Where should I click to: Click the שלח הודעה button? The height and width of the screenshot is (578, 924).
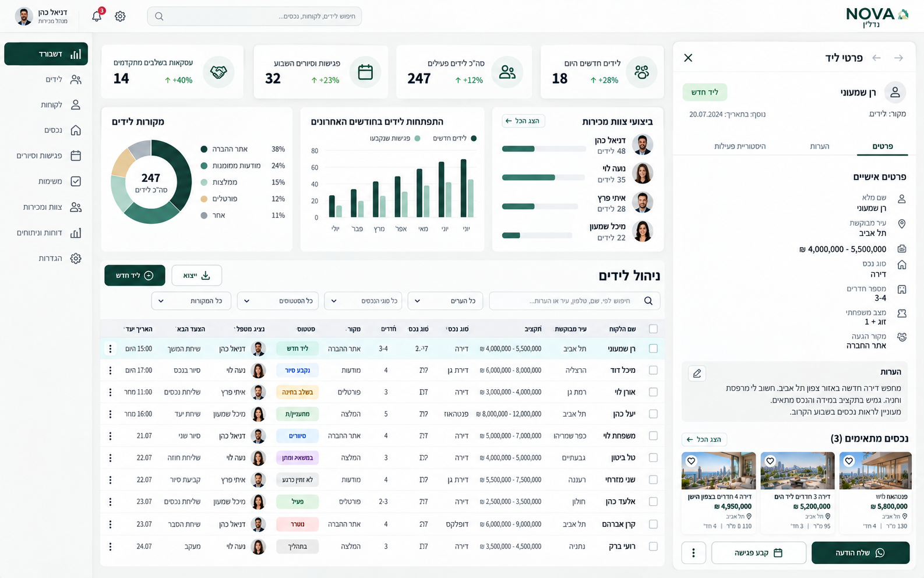tap(860, 553)
